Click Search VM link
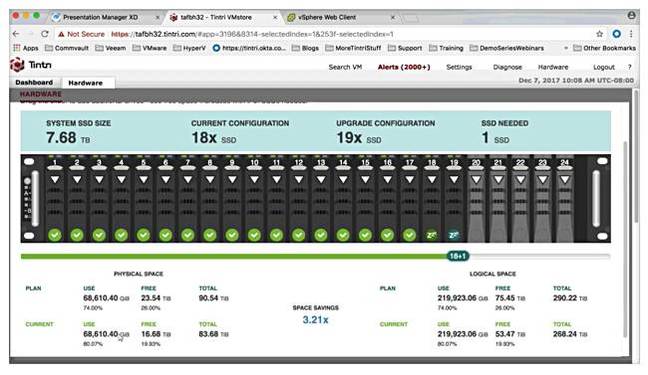The image size is (648, 375). [345, 67]
